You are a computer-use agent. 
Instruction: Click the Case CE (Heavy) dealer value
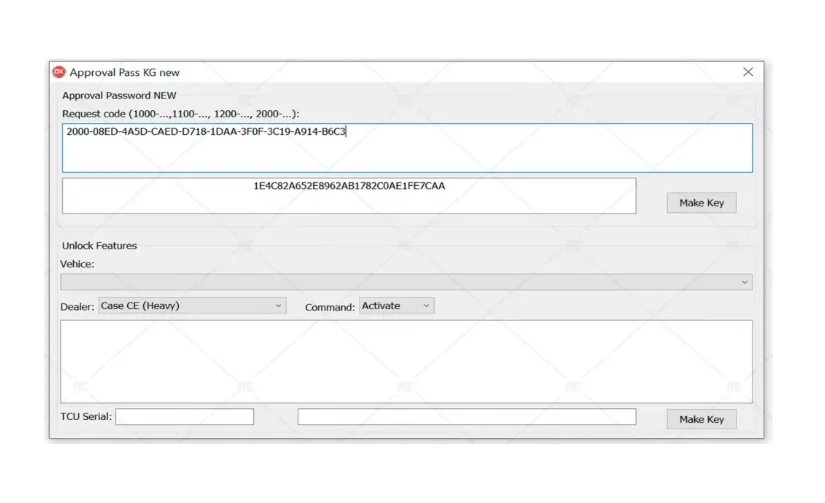coord(140,306)
